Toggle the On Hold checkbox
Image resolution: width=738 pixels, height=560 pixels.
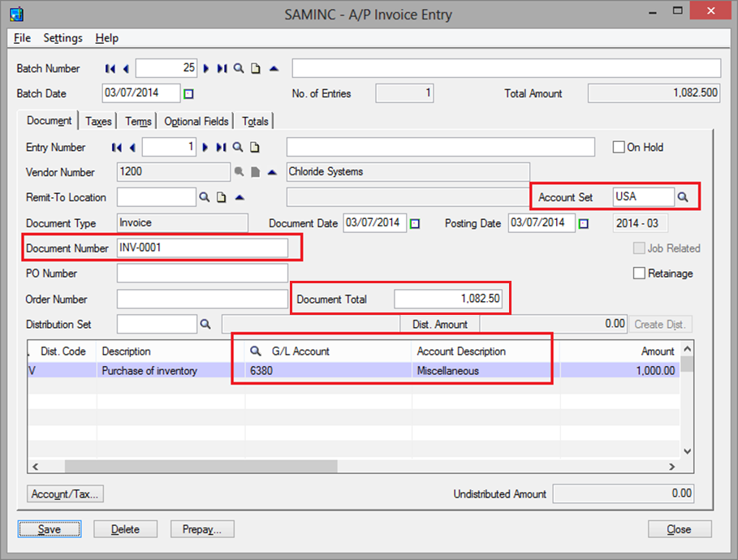(619, 147)
